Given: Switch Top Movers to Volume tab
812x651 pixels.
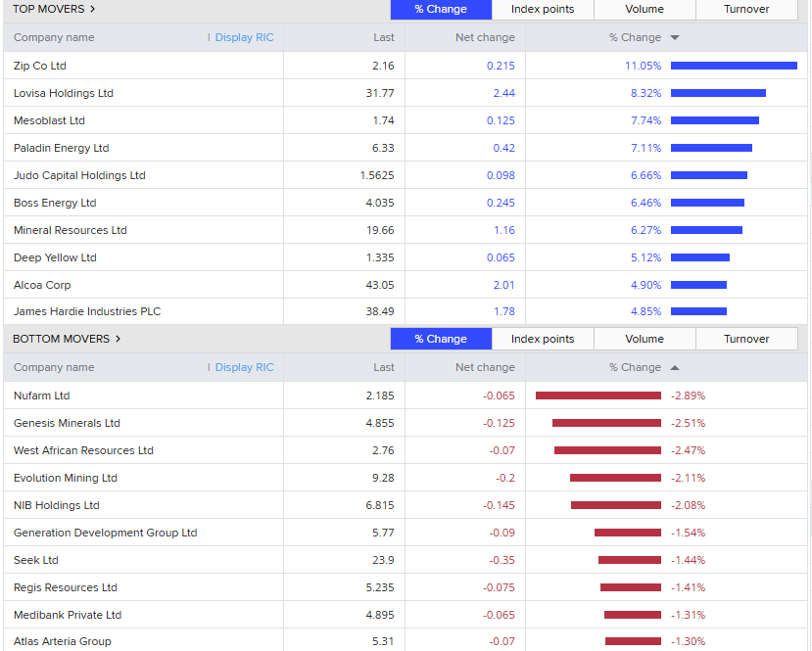Looking at the screenshot, I should [645, 10].
